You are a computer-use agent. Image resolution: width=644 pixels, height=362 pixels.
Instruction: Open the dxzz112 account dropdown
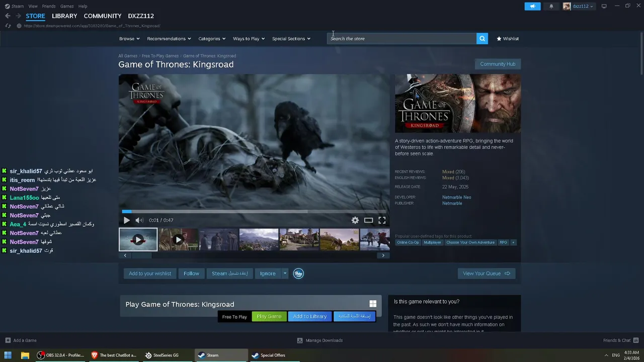point(579,7)
